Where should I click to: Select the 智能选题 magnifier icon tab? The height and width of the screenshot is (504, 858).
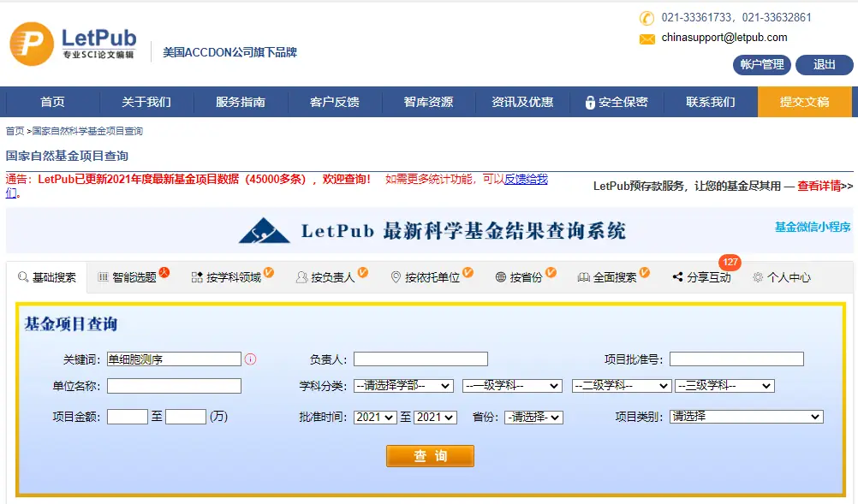coord(103,277)
